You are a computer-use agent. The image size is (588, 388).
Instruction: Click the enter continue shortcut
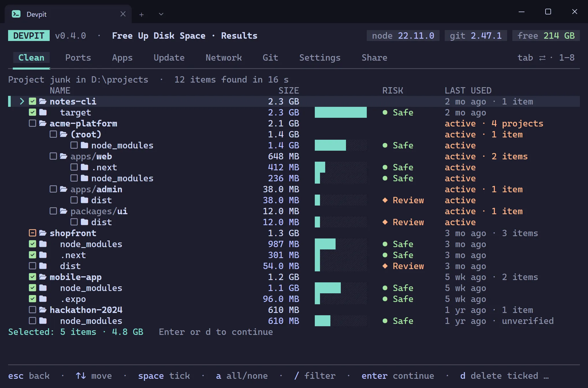pyautogui.click(x=398, y=376)
